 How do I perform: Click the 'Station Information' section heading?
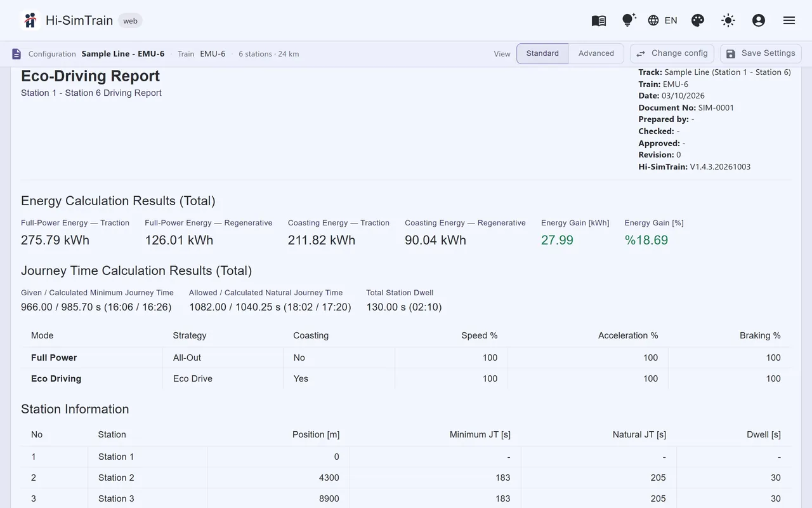[x=75, y=410]
